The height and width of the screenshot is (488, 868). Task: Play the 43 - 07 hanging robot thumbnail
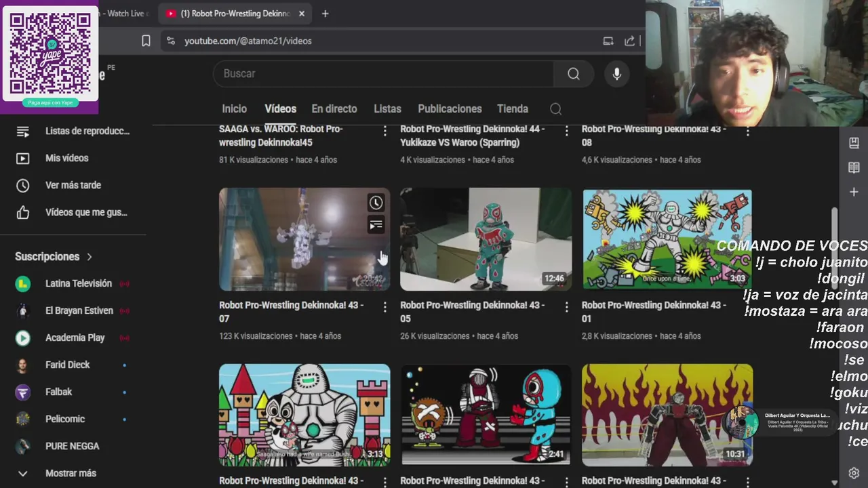(x=304, y=239)
